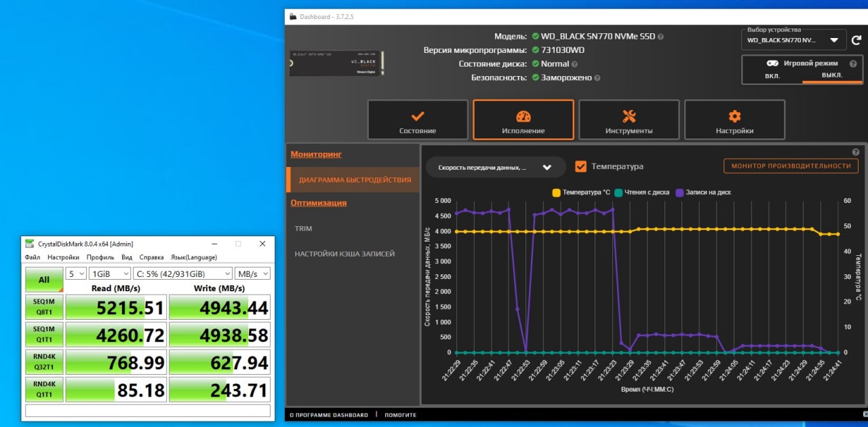Open Вид menu in CrystalDiskMark
868x427 pixels.
pos(127,257)
